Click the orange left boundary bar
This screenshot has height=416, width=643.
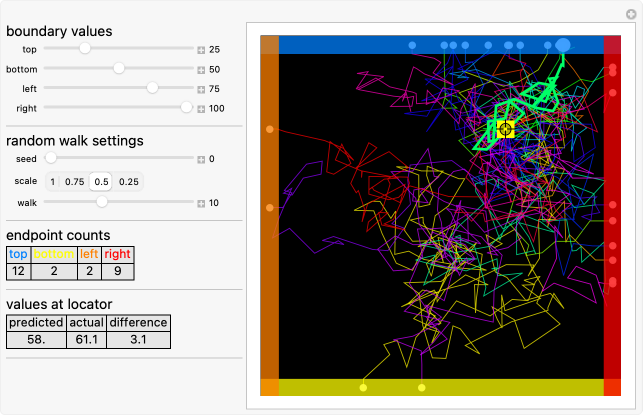[269, 216]
